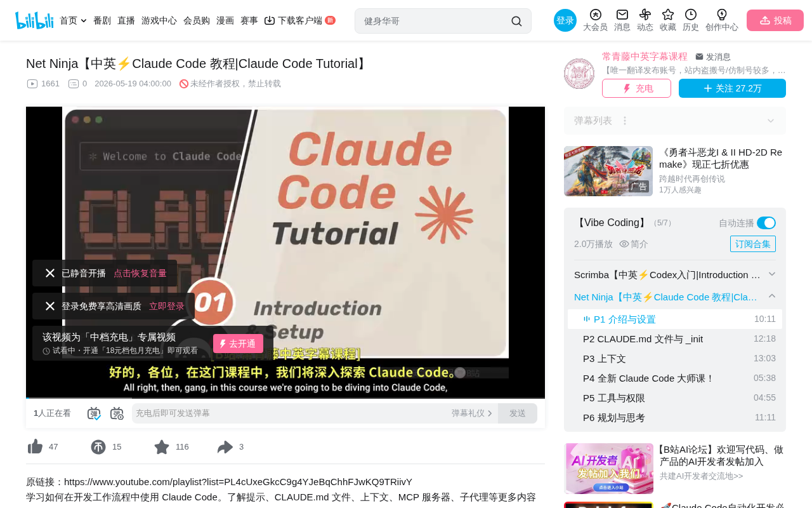Click 点击恢复音量 to unmute
Image resolution: width=812 pixels, height=508 pixels.
point(140,273)
